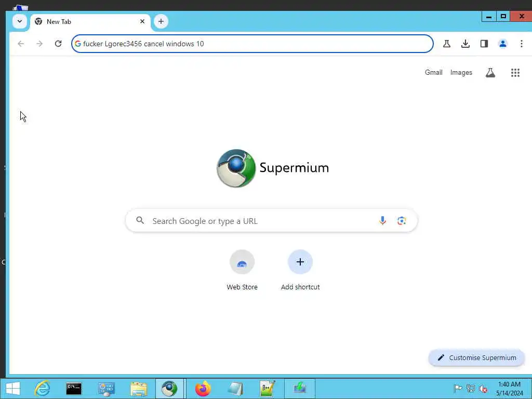Select the New Tab tab

point(90,22)
